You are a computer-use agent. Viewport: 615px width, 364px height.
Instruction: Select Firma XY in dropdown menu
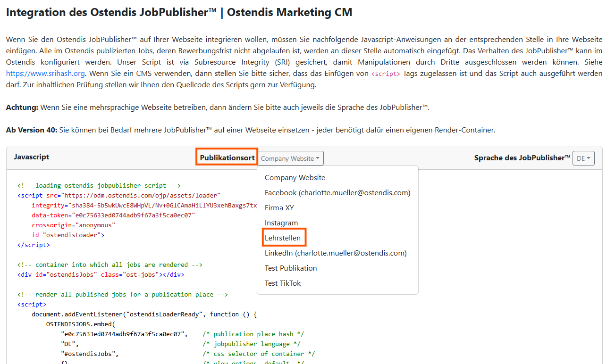tap(279, 208)
